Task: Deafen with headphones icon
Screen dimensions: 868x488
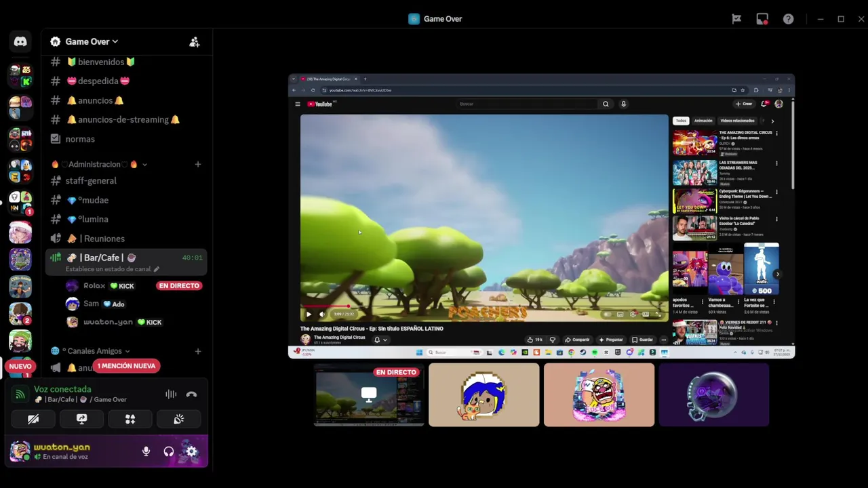Action: pos(169,451)
